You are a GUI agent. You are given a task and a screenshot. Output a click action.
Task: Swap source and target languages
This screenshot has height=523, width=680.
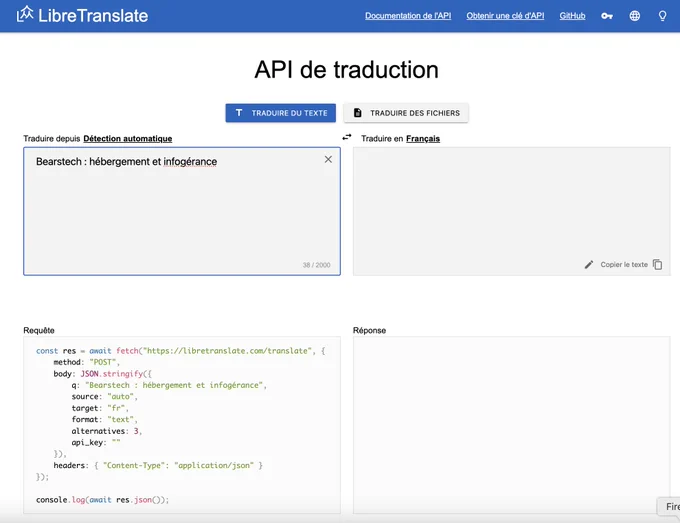(x=347, y=137)
